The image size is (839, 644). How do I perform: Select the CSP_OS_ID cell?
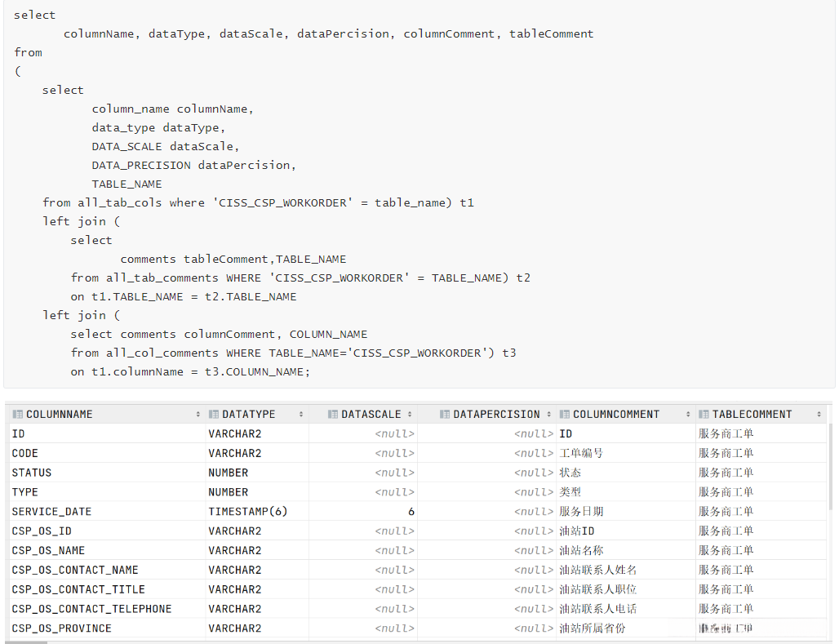106,531
